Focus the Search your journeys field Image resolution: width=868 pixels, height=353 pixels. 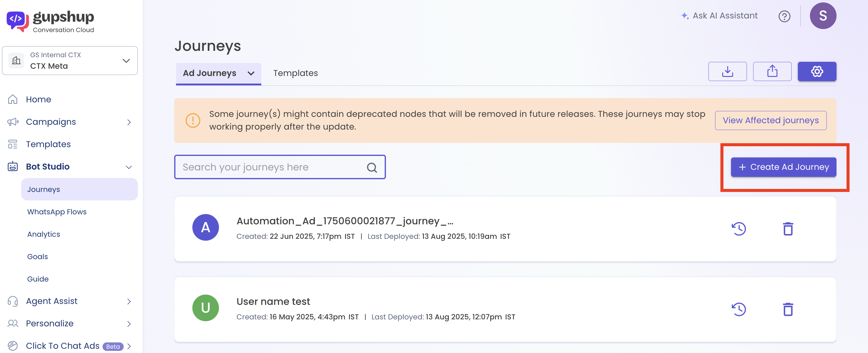pos(280,167)
